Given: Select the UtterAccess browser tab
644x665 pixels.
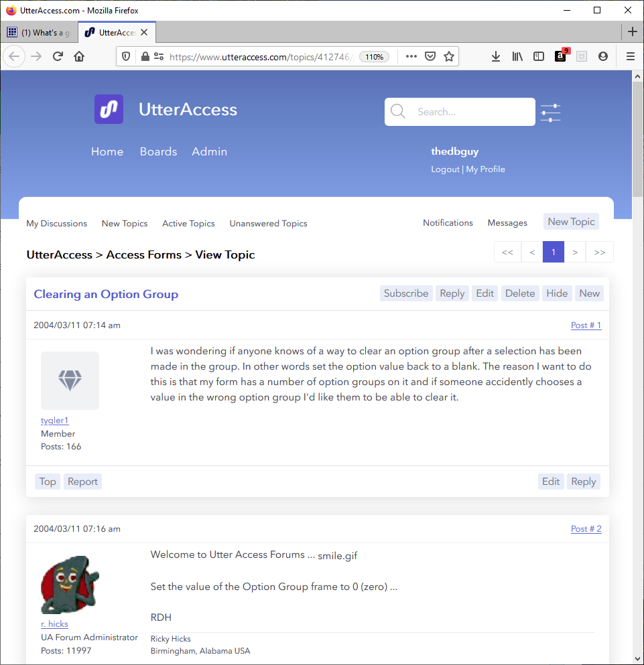Looking at the screenshot, I should 117,32.
